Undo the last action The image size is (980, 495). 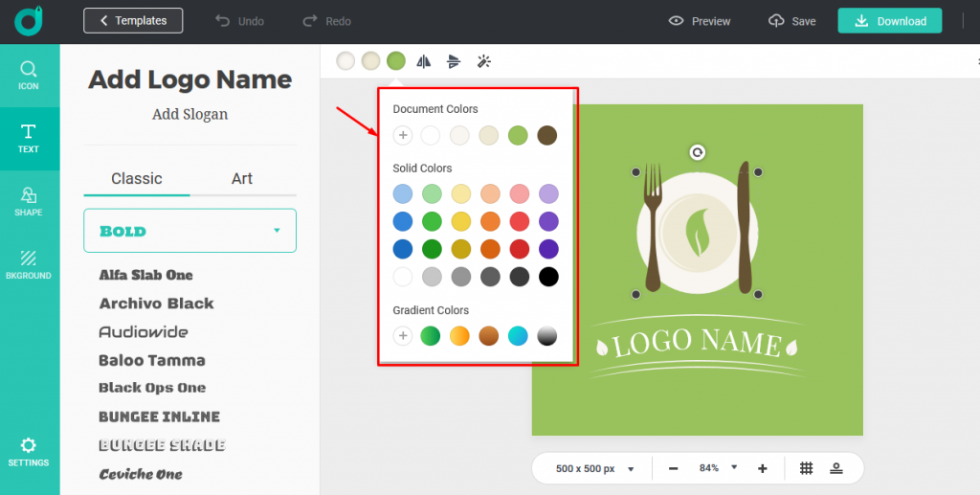click(x=240, y=21)
